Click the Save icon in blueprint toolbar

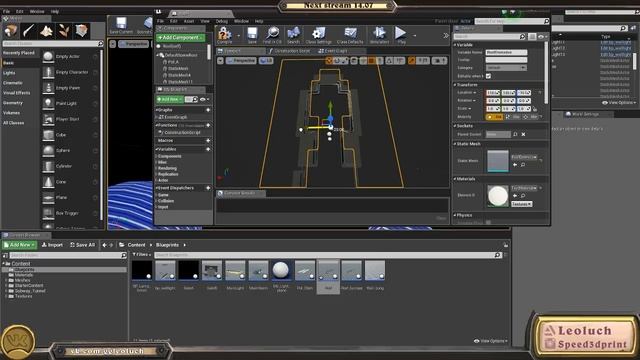click(252, 34)
